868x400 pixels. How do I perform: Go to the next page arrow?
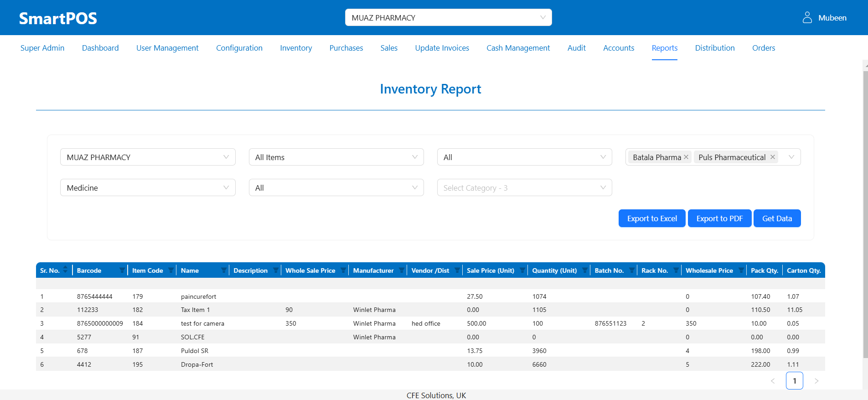[816, 381]
